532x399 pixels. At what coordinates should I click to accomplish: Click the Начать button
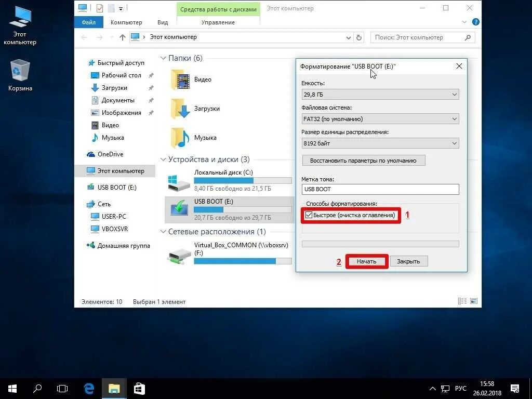pos(366,261)
